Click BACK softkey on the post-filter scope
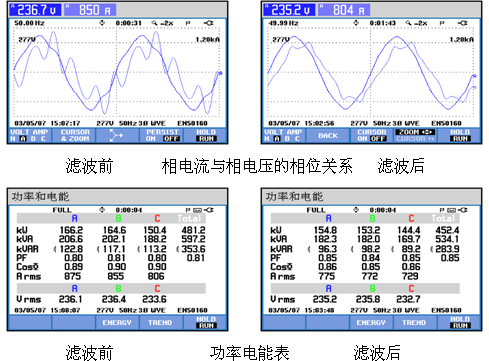The height and width of the screenshot is (361, 489). click(328, 136)
